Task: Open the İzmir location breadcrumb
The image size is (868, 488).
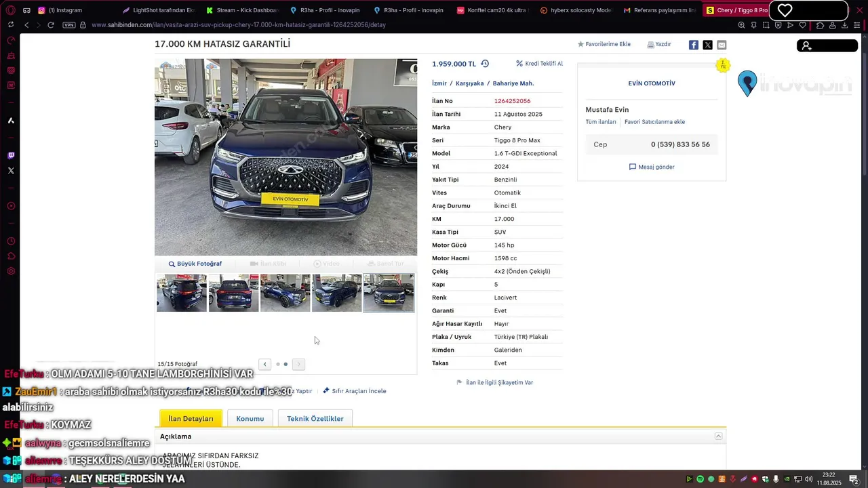Action: (439, 83)
